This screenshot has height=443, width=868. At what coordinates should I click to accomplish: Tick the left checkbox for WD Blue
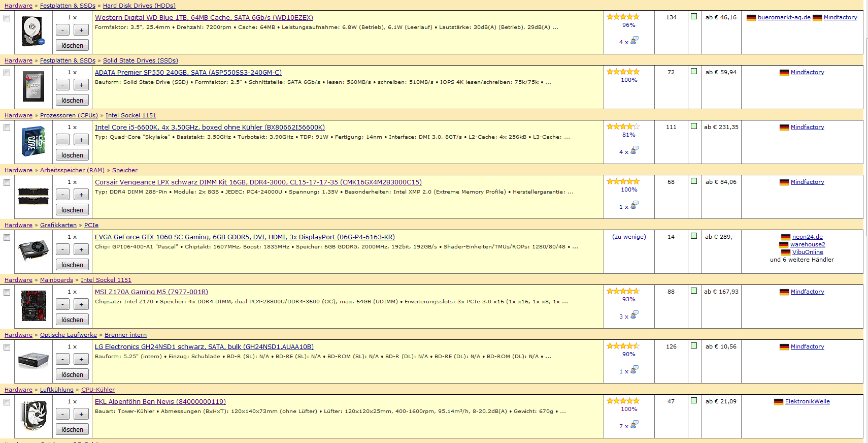(x=7, y=18)
